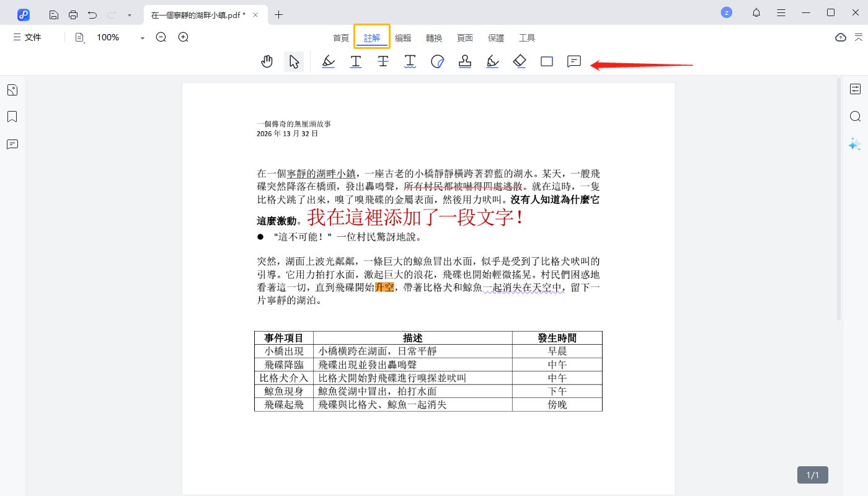Select the Strikethrough annotation tool
Screen dimensions: 868x496
tap(383, 61)
